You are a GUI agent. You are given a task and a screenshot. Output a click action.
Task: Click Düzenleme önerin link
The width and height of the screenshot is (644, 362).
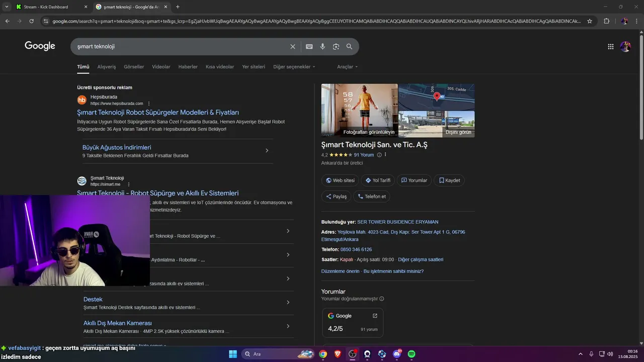[x=341, y=271]
